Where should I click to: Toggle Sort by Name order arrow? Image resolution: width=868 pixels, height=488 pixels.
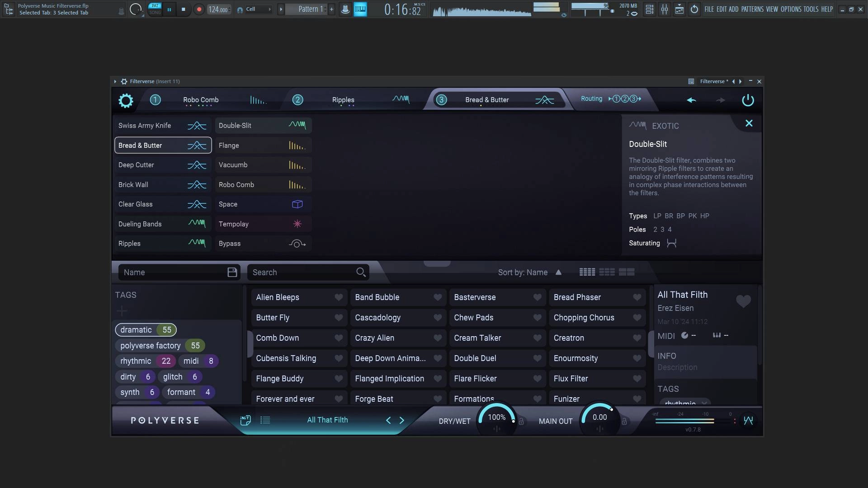point(558,272)
